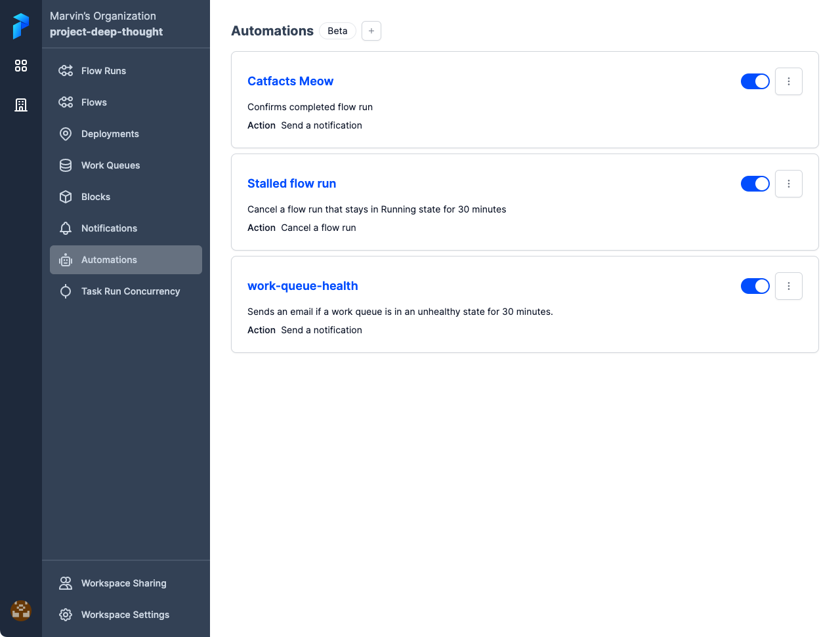This screenshot has height=637, width=840.
Task: Click the Automations robot icon
Action: click(66, 260)
